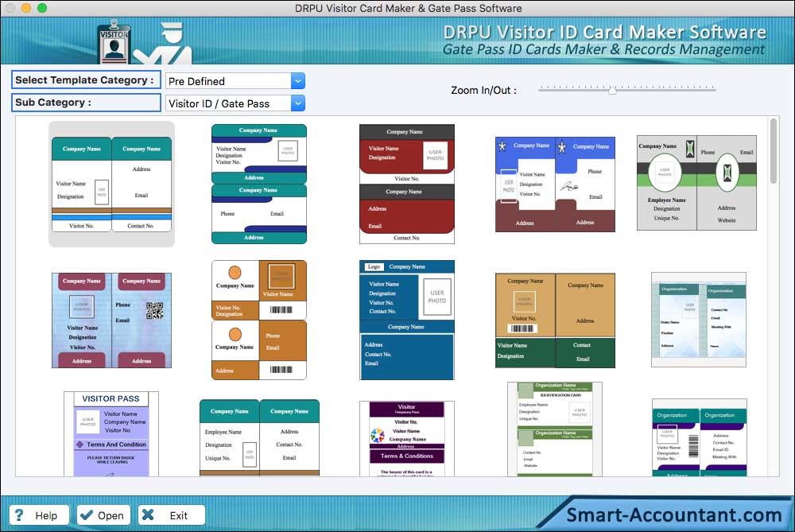Viewport: 795px width, 532px height.
Task: Adjust the Zoom In/Out slider handle
Action: (612, 91)
